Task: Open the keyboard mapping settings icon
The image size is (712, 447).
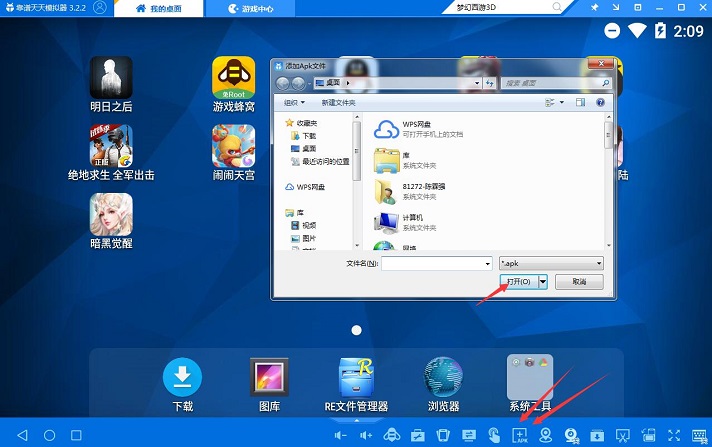Action: point(700,436)
